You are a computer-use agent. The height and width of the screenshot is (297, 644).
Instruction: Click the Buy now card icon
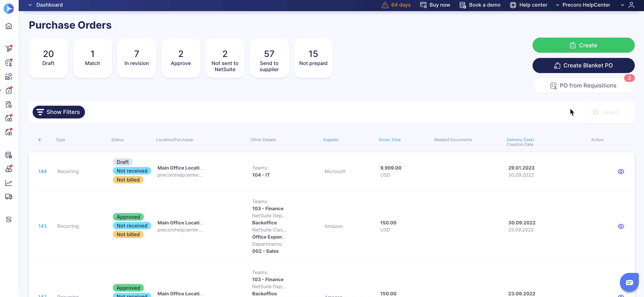423,5
